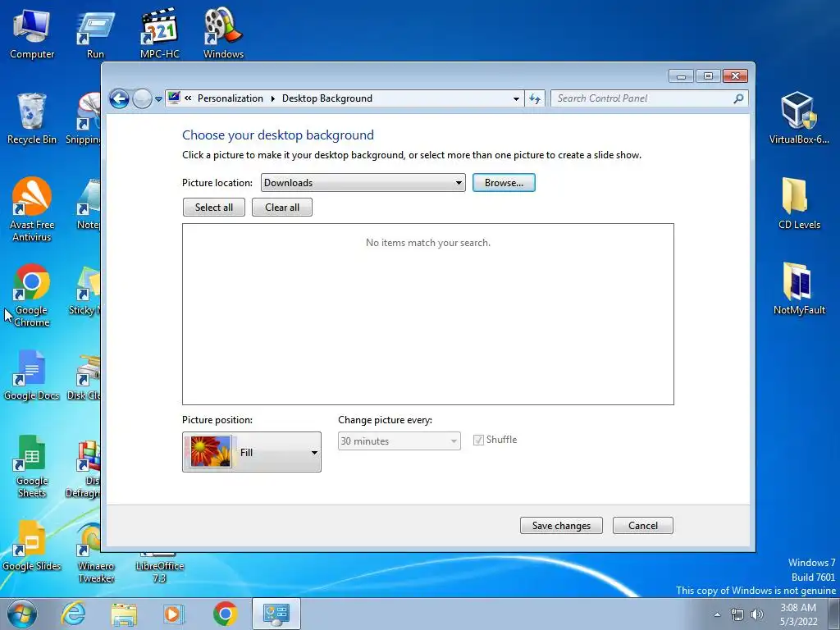Select the NotMyFault folder icon
840x630 pixels.
pos(799,289)
